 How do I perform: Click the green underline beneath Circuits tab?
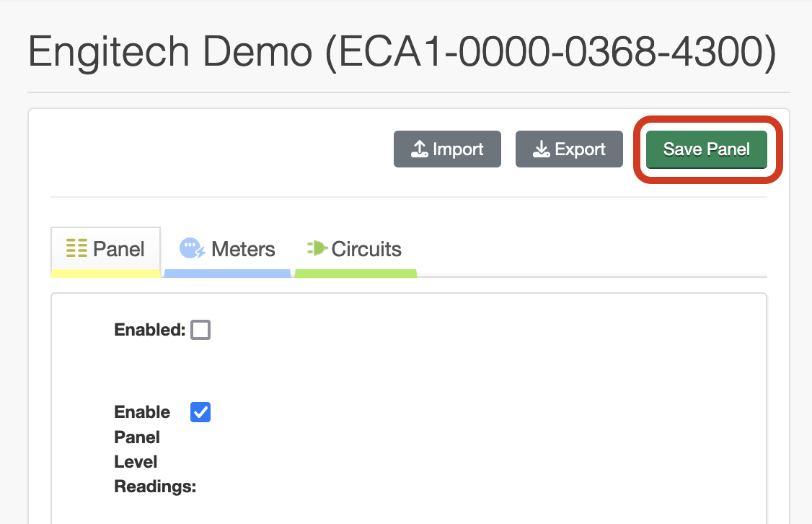click(x=356, y=274)
